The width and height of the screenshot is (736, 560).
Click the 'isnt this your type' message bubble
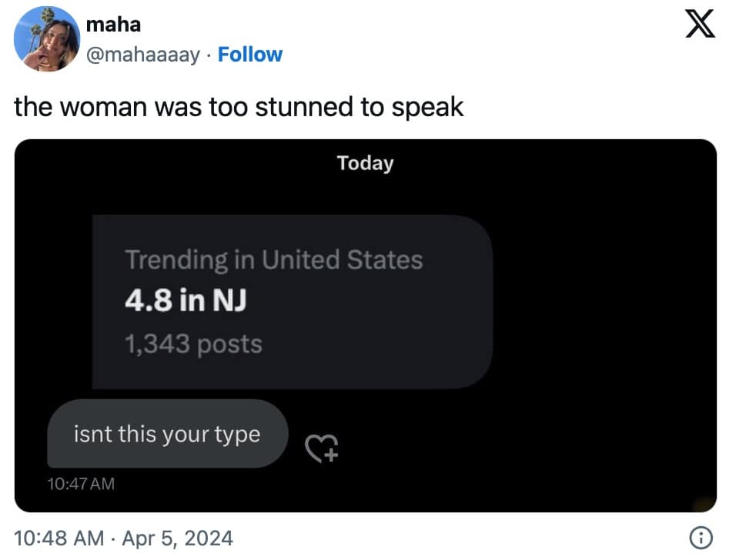[x=166, y=434]
